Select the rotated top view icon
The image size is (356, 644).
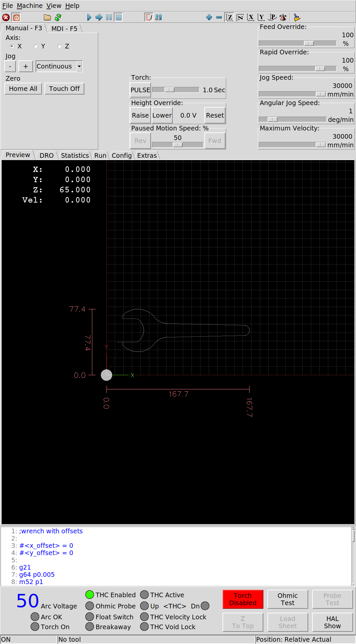tap(240, 17)
